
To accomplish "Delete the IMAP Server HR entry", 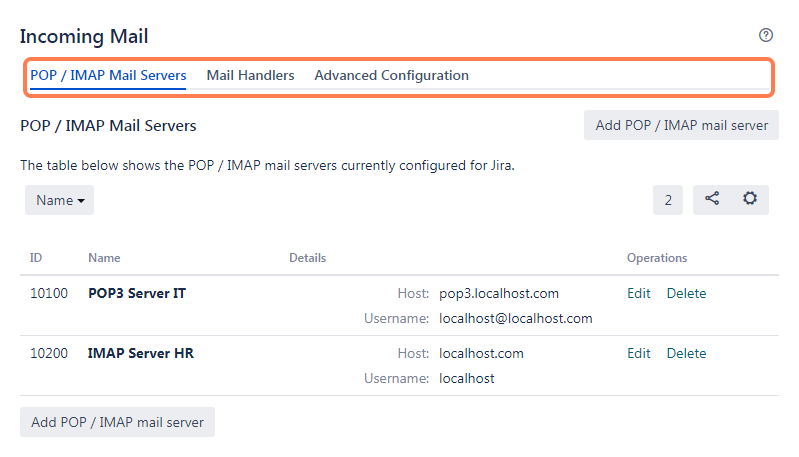I will point(686,353).
